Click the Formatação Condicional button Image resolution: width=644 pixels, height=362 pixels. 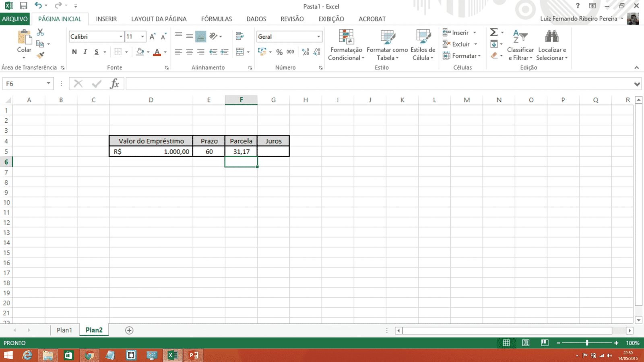click(346, 45)
